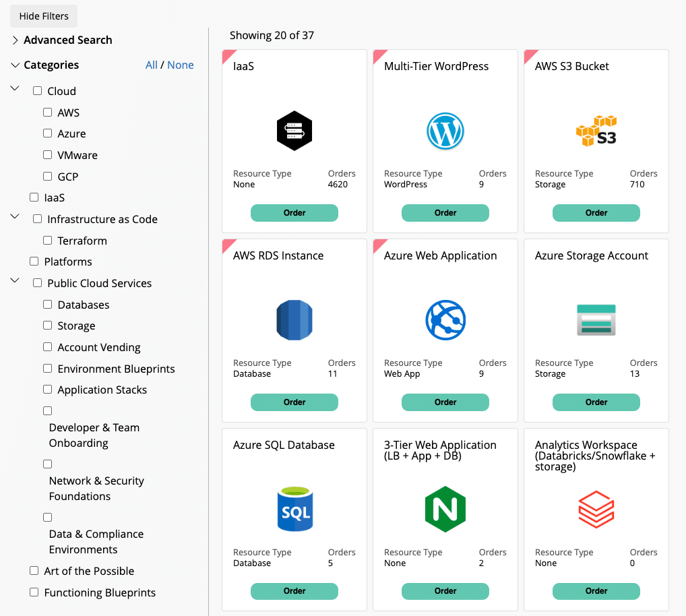Check the Network & Security Foundations checkbox
This screenshot has width=686, height=616.
[x=47, y=464]
